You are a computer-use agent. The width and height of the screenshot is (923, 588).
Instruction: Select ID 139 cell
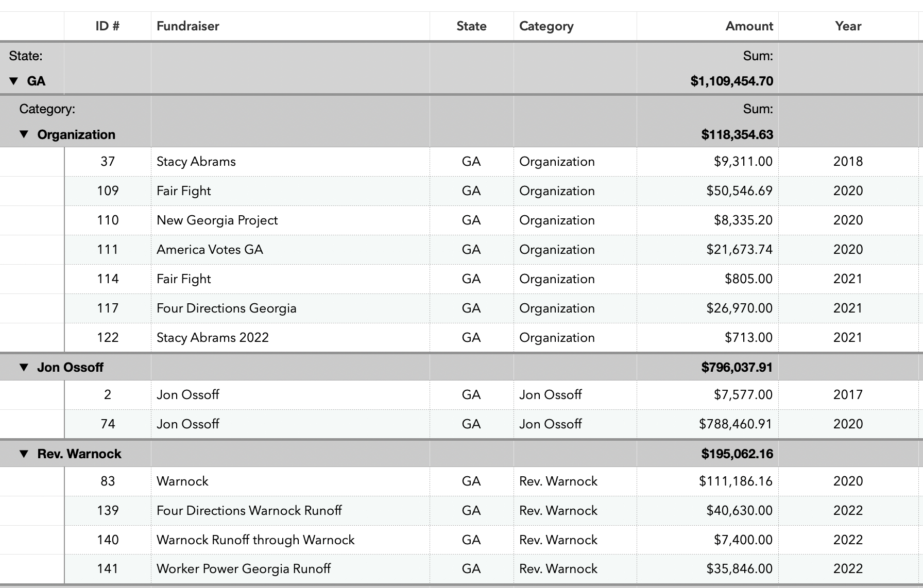108,511
